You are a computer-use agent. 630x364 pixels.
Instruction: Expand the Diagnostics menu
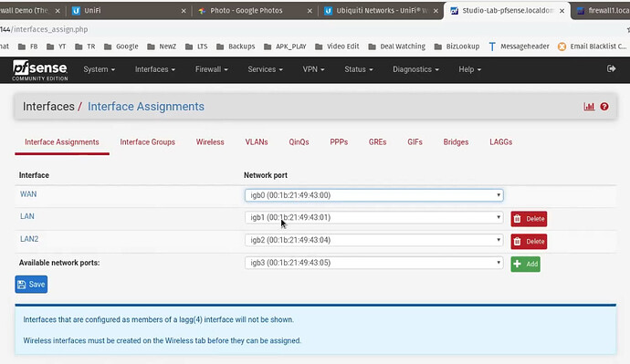415,69
